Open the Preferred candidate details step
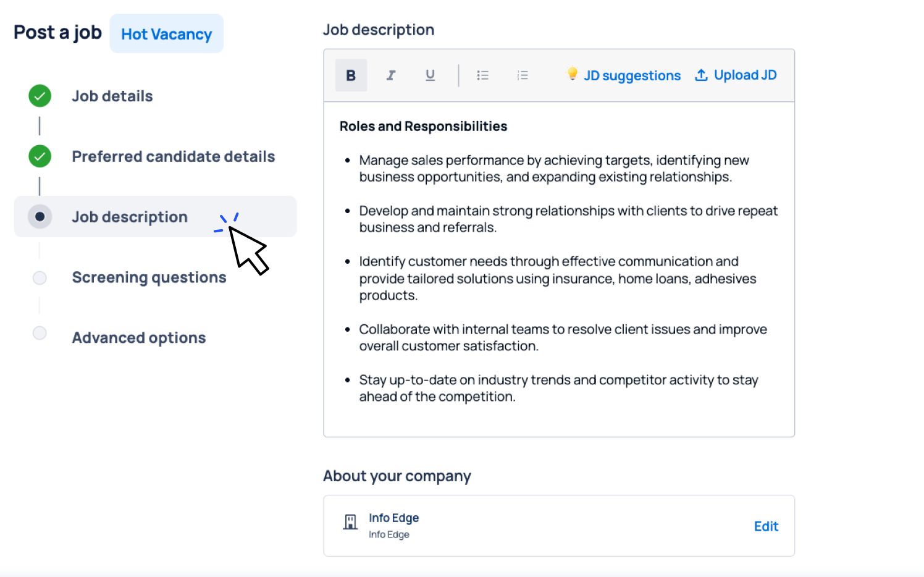Image resolution: width=924 pixels, height=577 pixels. click(173, 157)
